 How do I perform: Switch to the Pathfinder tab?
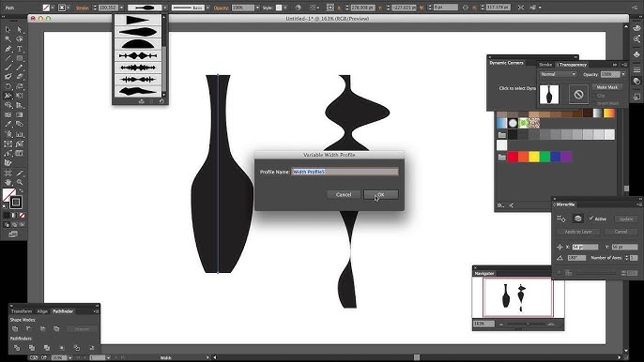point(63,311)
